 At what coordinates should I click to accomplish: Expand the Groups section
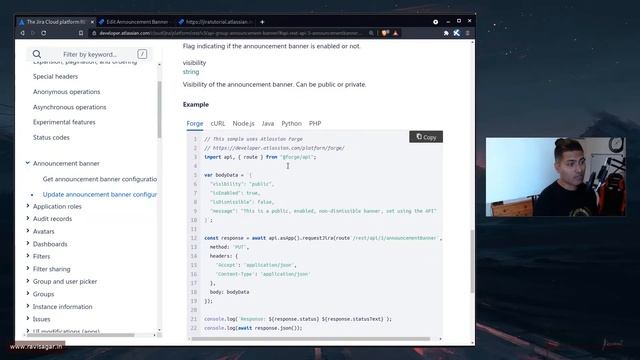click(x=28, y=293)
